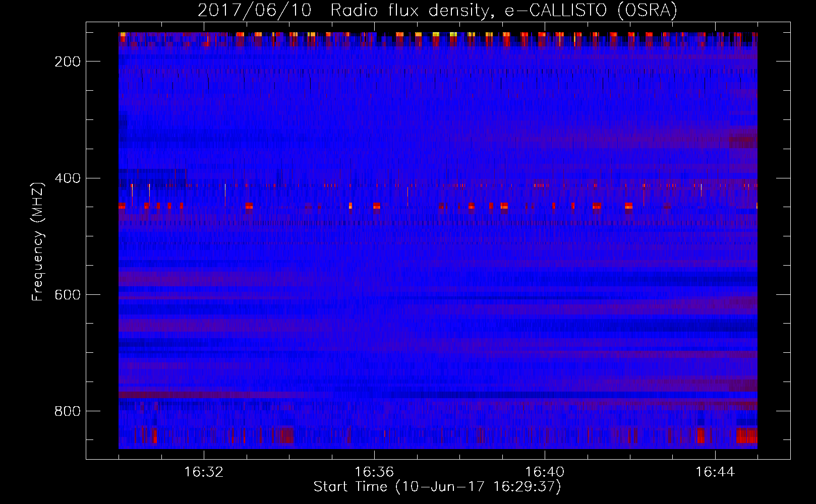Image resolution: width=816 pixels, height=504 pixels.
Task: Click the plot title 'Radio flux density, e-CALLISTO (OSRA)'
Action: 504,11
